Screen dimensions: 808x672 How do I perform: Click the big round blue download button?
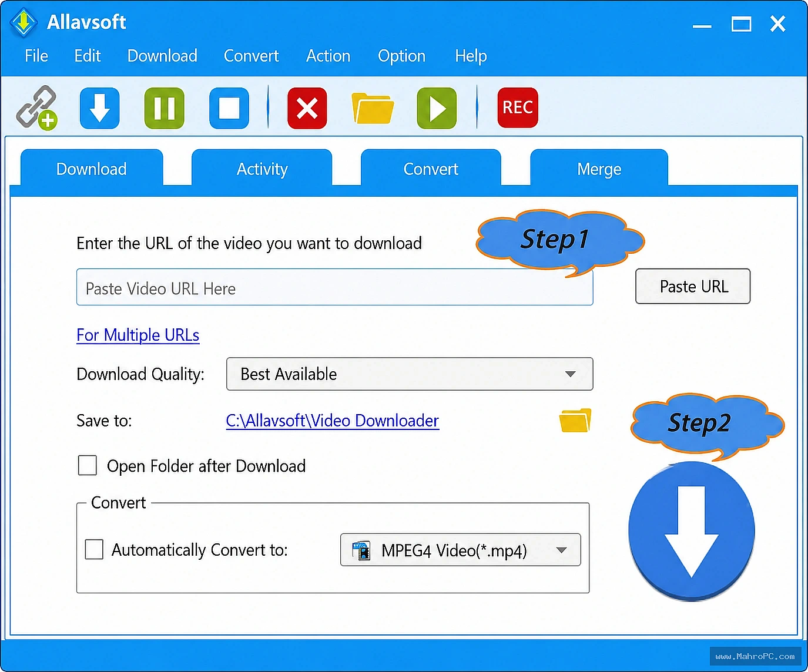click(x=692, y=531)
